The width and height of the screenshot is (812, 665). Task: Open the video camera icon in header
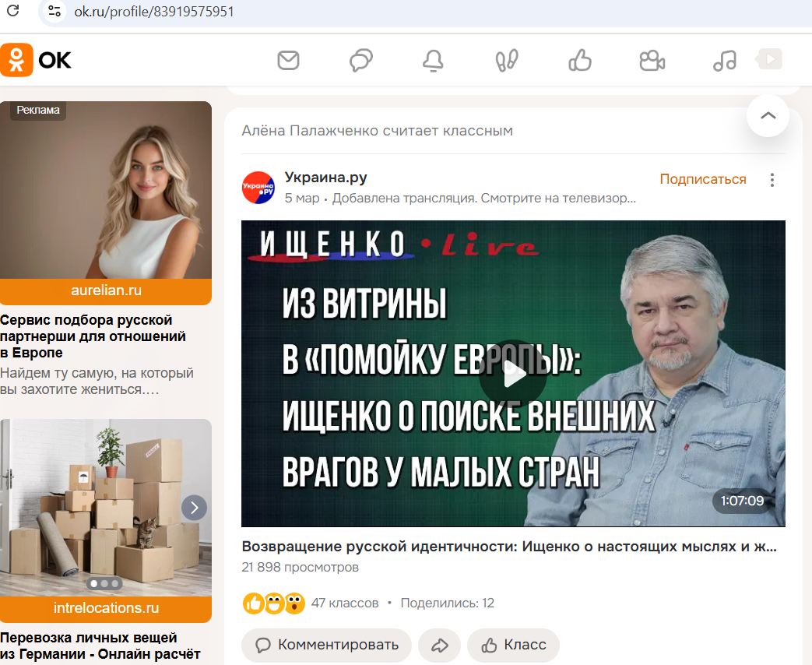pyautogui.click(x=652, y=61)
